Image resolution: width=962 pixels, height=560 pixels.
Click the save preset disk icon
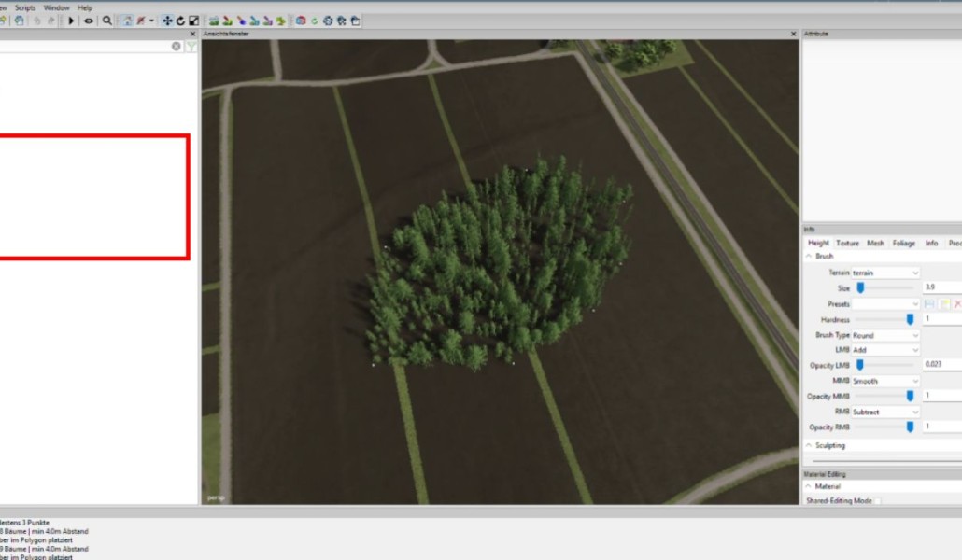coord(929,304)
